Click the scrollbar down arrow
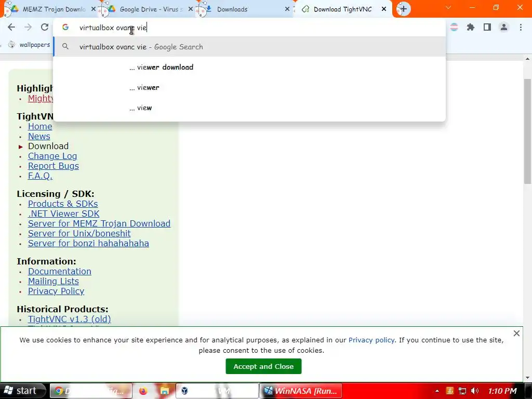The width and height of the screenshot is (532, 399). (527, 378)
